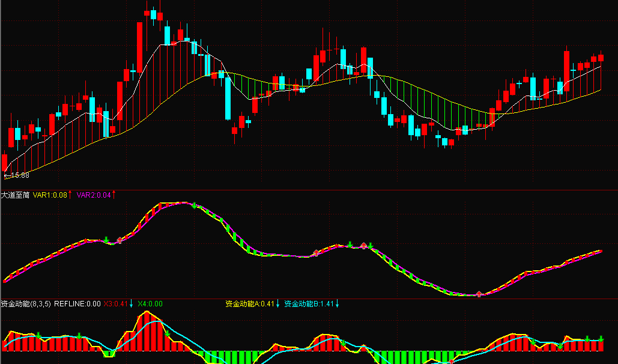Click the 大道至简 indicator title

tap(16, 195)
